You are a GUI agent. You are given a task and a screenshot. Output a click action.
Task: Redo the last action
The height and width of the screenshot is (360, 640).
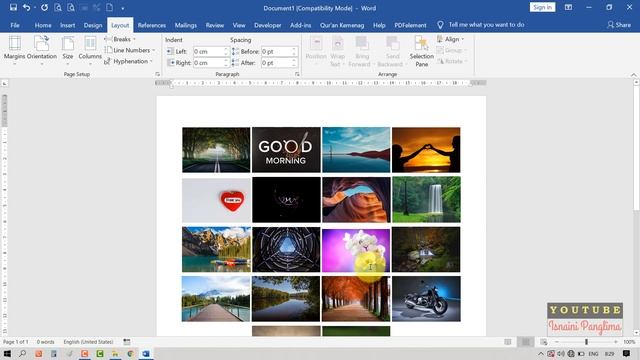(x=44, y=7)
